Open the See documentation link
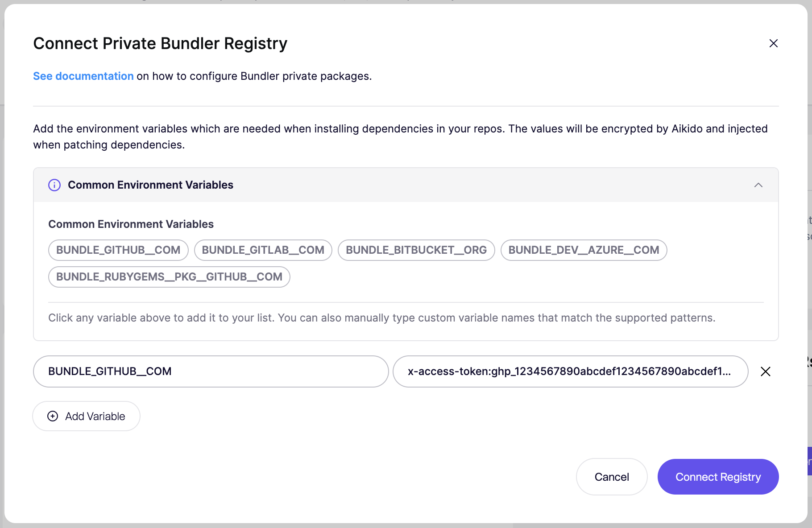812x528 pixels. pos(83,76)
